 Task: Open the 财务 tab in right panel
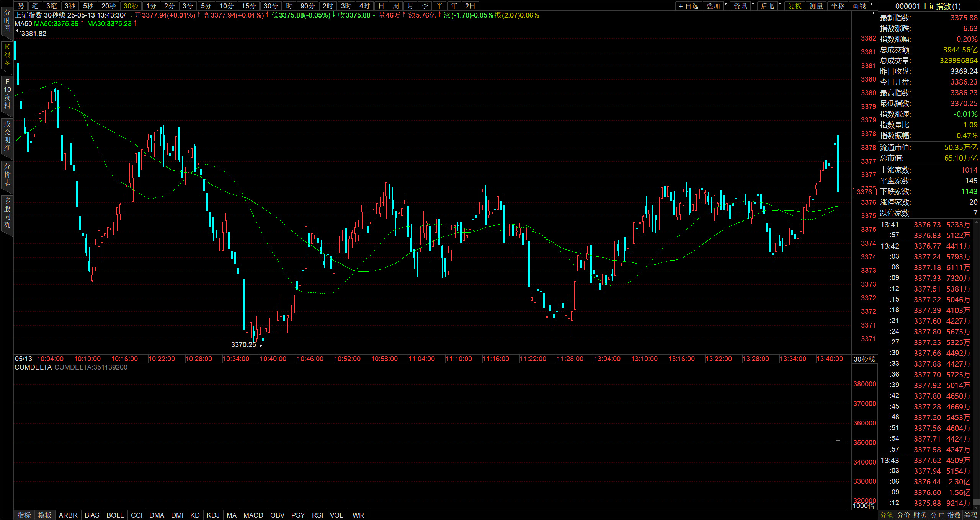(920, 515)
